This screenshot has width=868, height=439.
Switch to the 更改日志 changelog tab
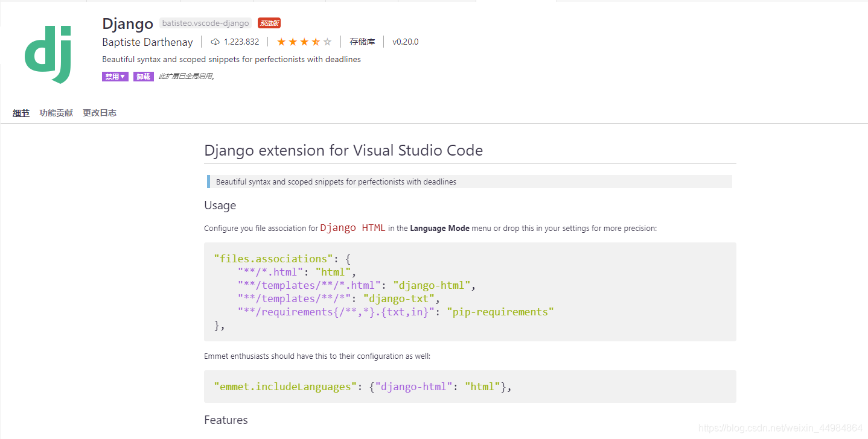pyautogui.click(x=100, y=113)
